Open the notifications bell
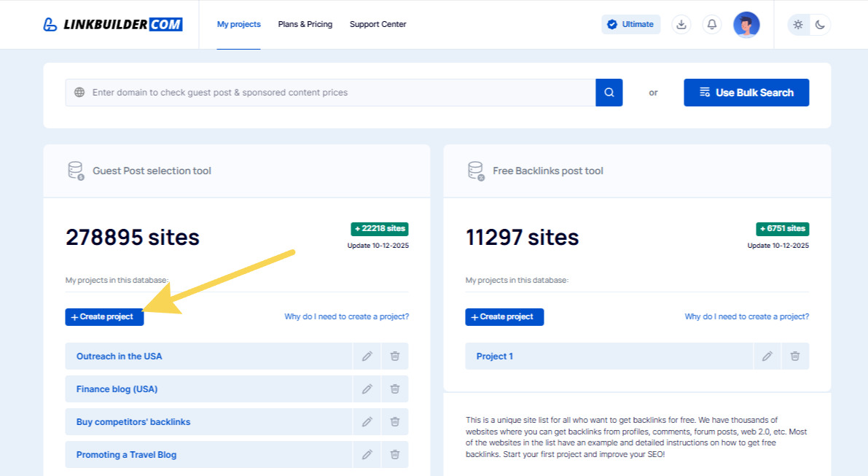The height and width of the screenshot is (476, 868). [712, 24]
